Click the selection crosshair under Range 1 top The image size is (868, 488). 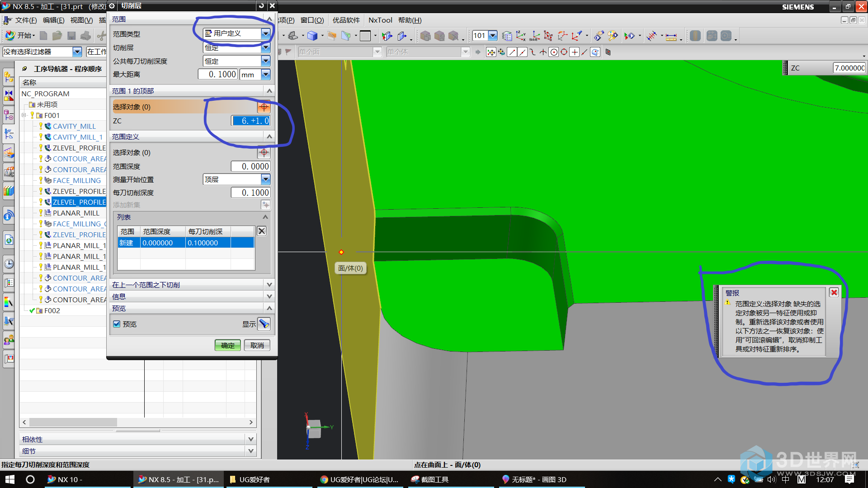click(264, 107)
